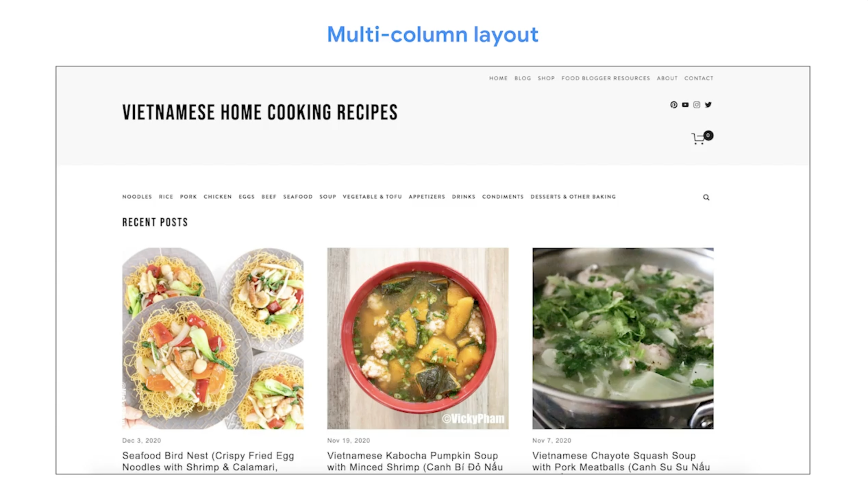Select the Vegetable & Tofu category
This screenshot has height=488, width=868.
[372, 197]
